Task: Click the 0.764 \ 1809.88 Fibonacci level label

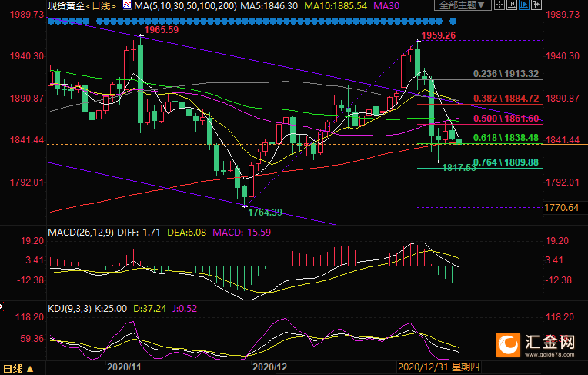Action: tap(506, 162)
